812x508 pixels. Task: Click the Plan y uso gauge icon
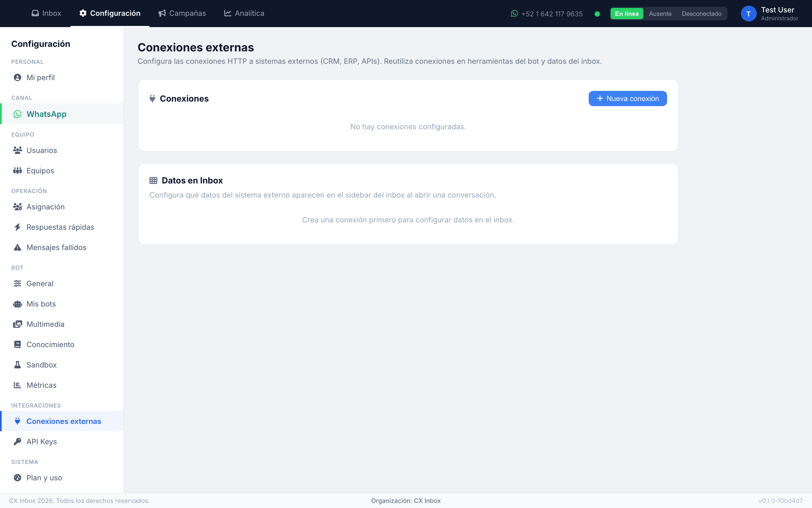coord(17,478)
